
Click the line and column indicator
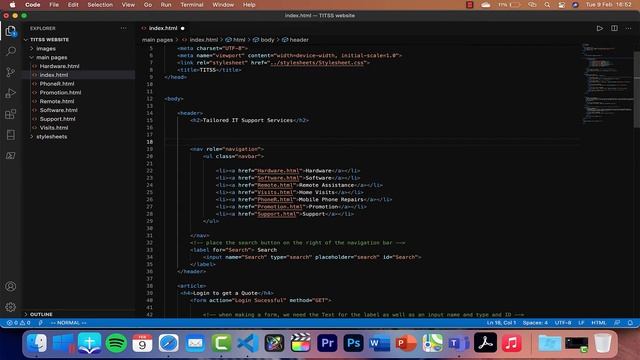pyautogui.click(x=501, y=322)
